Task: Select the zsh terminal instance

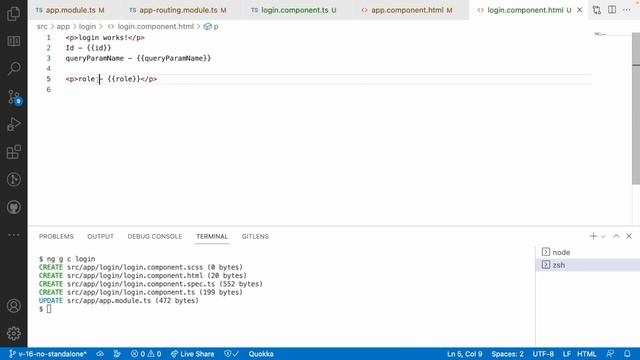Action: coord(587,265)
